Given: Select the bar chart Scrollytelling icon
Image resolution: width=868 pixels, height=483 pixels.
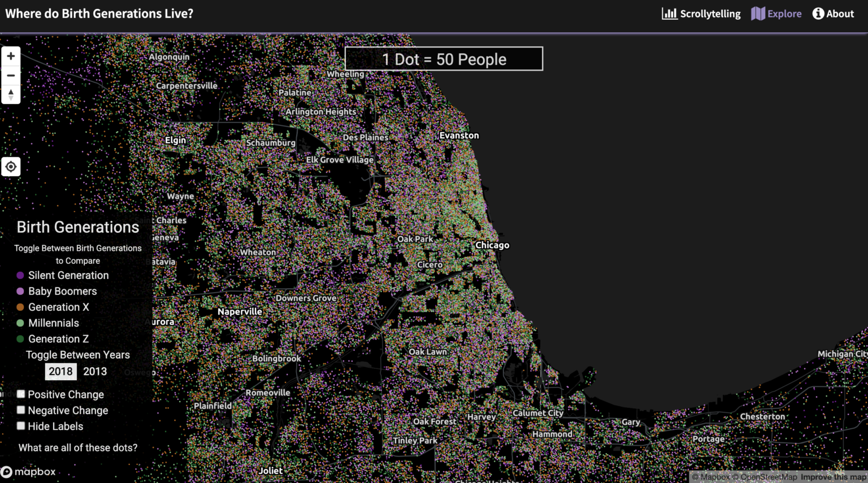Looking at the screenshot, I should [669, 13].
